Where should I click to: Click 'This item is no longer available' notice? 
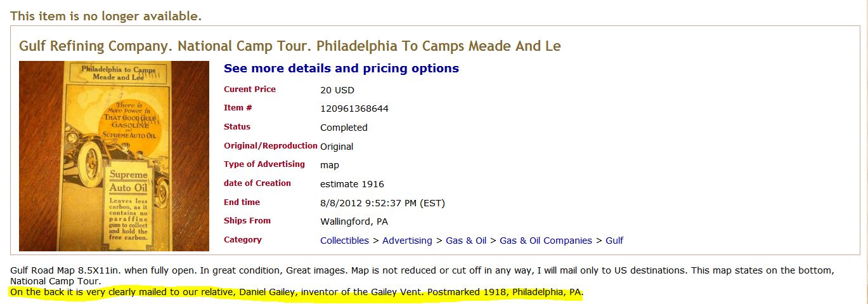(106, 17)
